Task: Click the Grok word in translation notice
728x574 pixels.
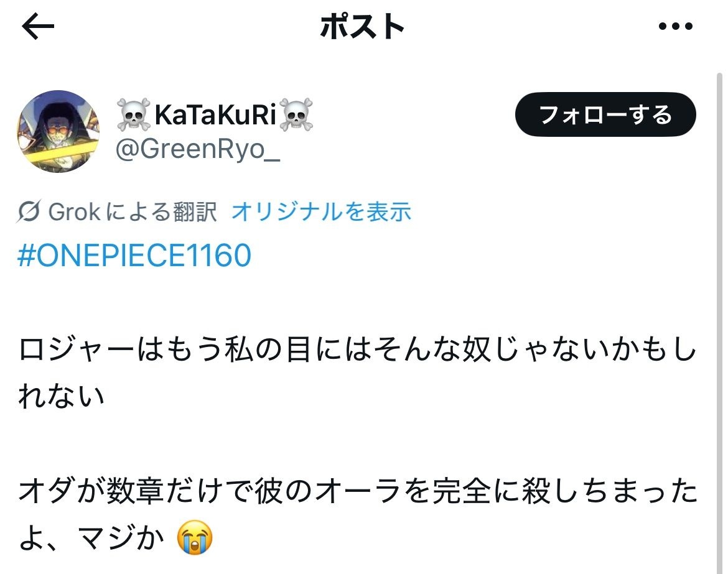Action: click(x=74, y=211)
